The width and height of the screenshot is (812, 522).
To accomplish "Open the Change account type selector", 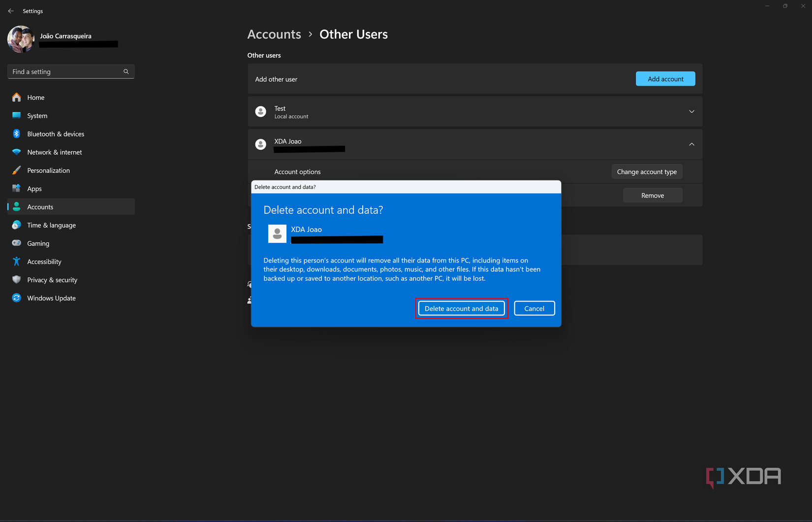I will coord(647,172).
